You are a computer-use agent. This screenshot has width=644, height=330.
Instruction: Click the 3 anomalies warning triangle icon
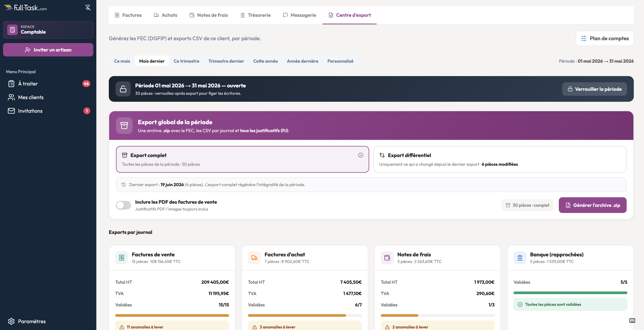pyautogui.click(x=255, y=327)
